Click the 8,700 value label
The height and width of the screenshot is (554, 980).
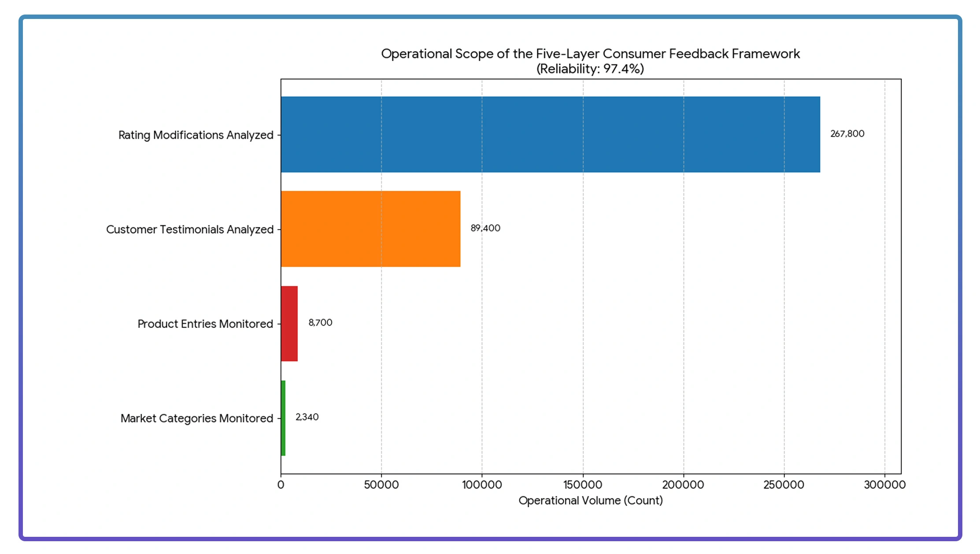tap(320, 323)
